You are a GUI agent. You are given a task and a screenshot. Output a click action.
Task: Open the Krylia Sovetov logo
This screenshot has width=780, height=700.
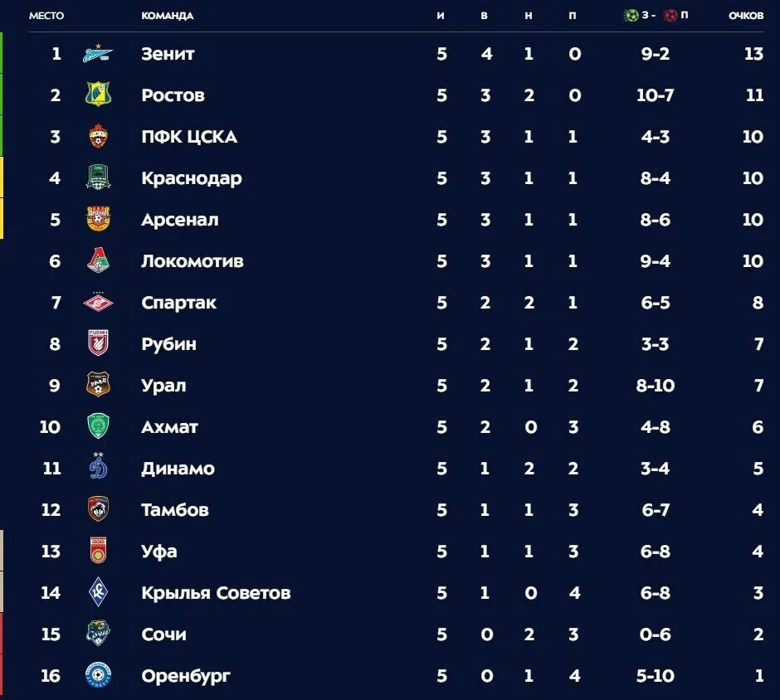tap(98, 592)
